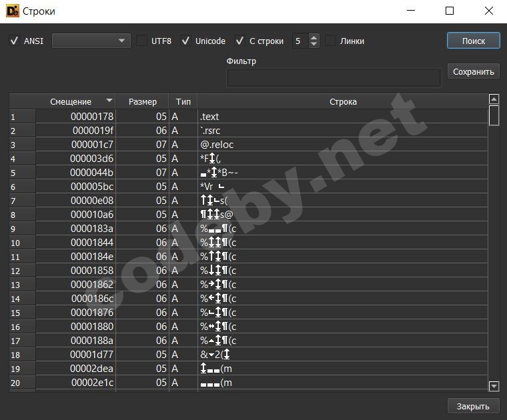
Task: Click offset cell 00002dea
Action: coord(75,368)
